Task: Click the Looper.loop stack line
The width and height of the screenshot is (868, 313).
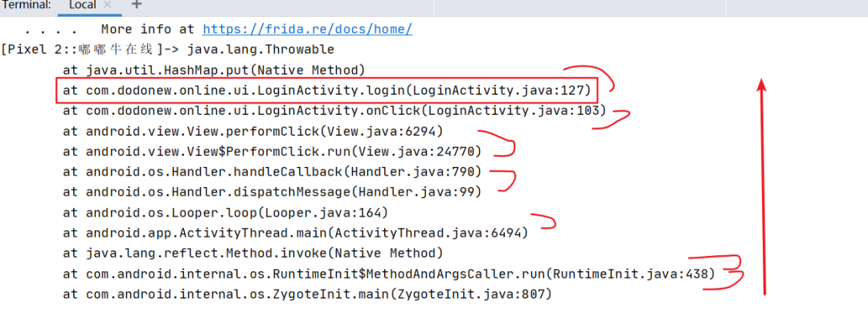Action: pyautogui.click(x=225, y=213)
